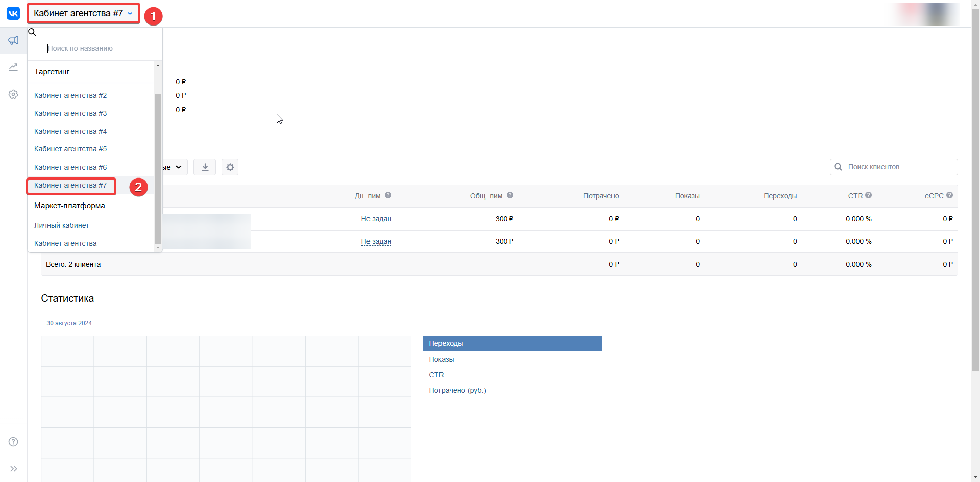Click the dropdown list scrollbar thumb
The width and height of the screenshot is (980, 482).
158,168
